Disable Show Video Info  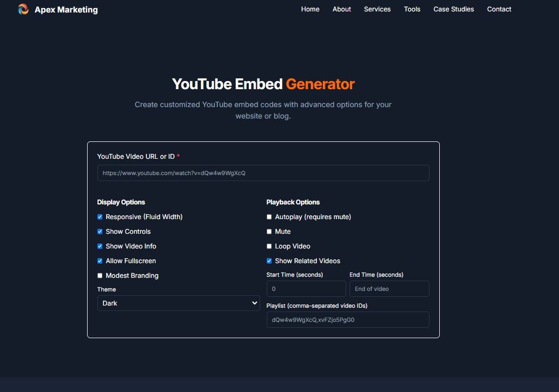100,246
